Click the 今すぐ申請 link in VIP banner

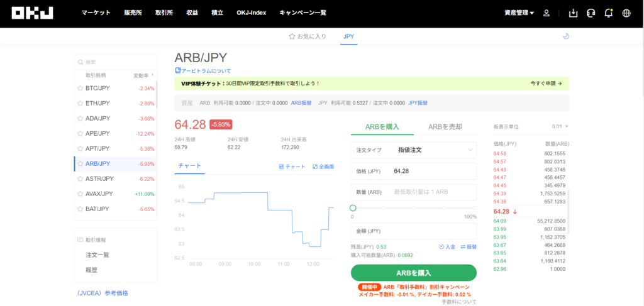pos(546,83)
